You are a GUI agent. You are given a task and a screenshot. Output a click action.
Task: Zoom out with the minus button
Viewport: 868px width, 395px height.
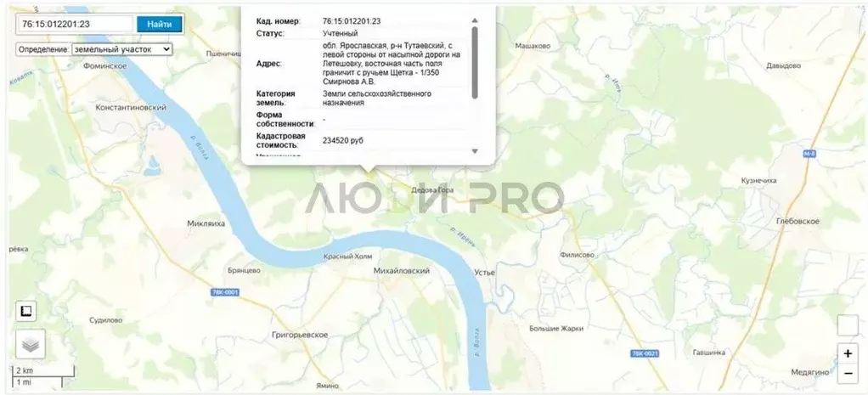click(848, 374)
